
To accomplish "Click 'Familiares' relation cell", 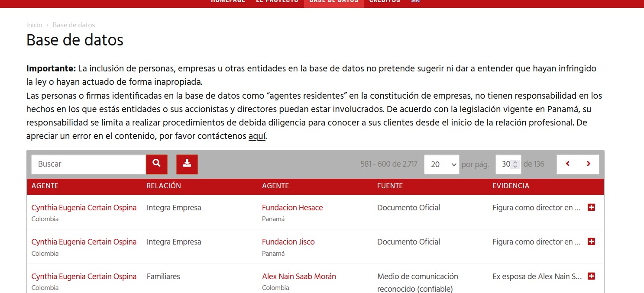I will point(163,277).
